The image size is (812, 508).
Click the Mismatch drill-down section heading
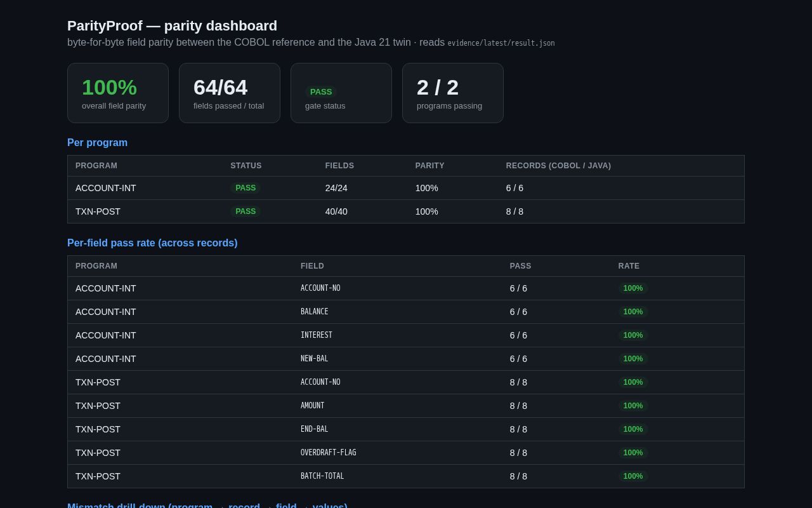207,505
